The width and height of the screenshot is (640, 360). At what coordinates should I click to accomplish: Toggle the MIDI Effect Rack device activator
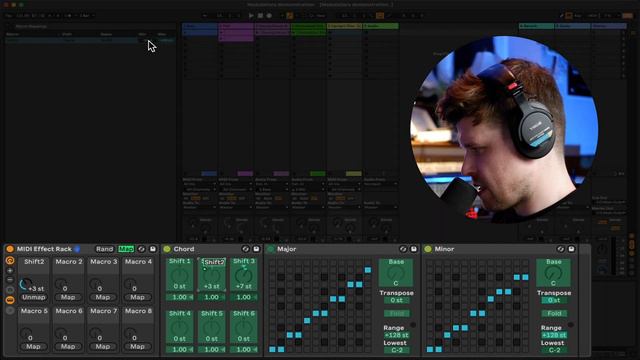click(10, 249)
